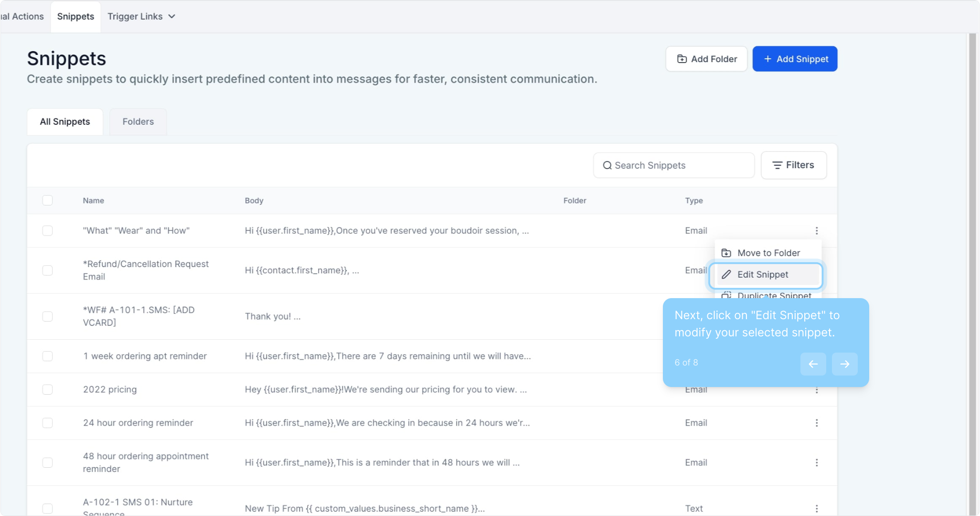980x516 pixels.
Task: Check the *Refund/Cancellation Request Email checkbox
Action: coord(47,270)
